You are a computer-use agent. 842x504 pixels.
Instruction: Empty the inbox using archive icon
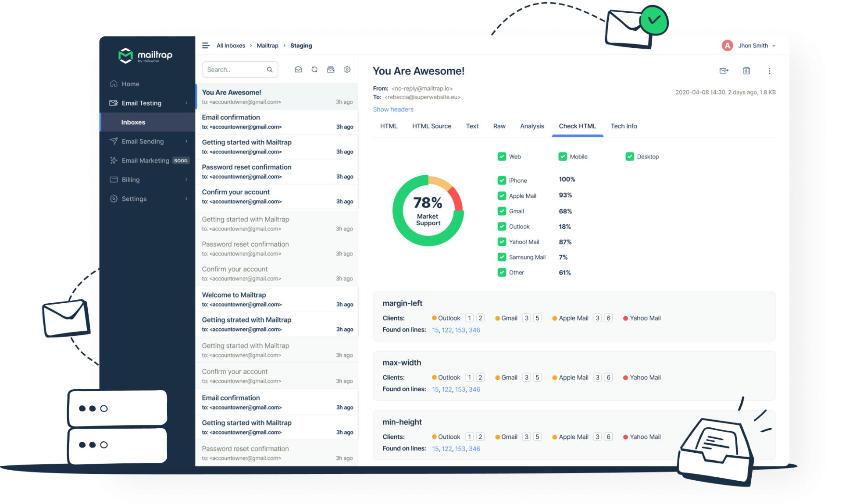coord(331,69)
